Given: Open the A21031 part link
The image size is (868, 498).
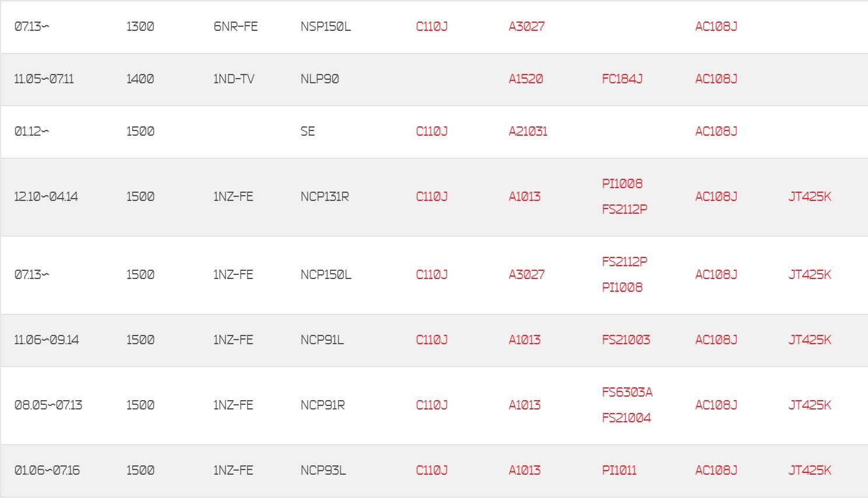Looking at the screenshot, I should pos(528,131).
